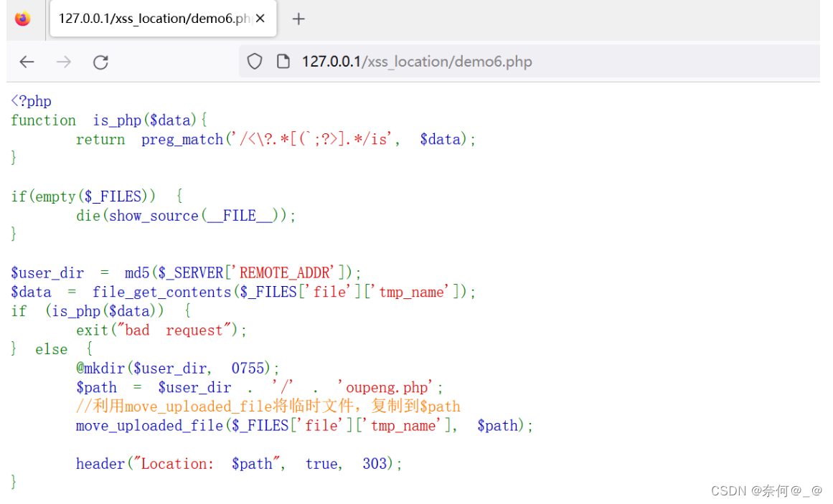Click the 'move_uploaded_file' function call

click(149, 425)
